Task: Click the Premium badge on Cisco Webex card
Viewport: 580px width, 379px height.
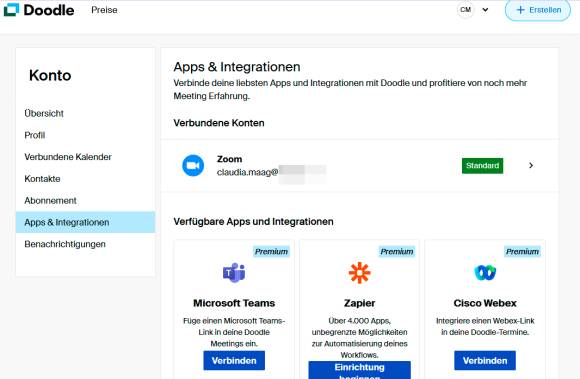Action: pos(522,251)
